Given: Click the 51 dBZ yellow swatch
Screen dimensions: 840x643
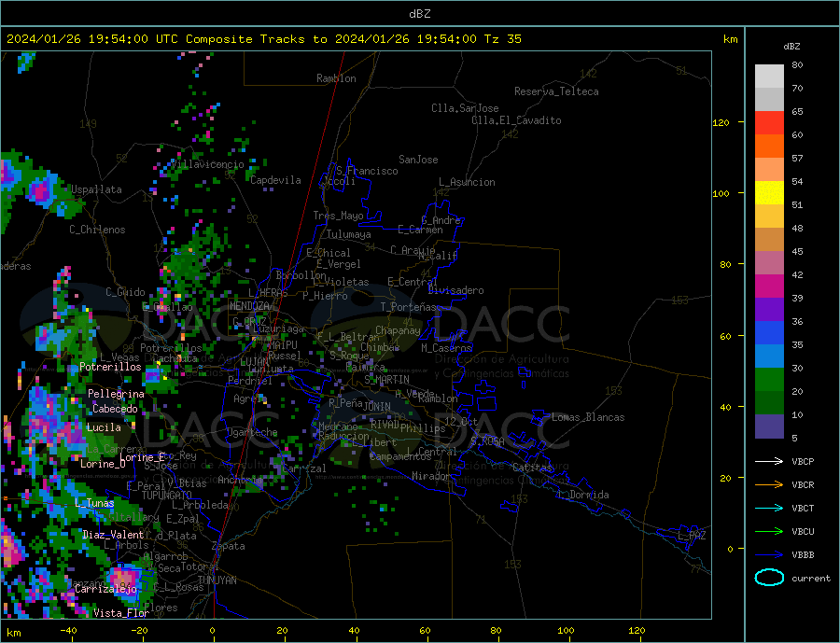Looking at the screenshot, I should [769, 193].
